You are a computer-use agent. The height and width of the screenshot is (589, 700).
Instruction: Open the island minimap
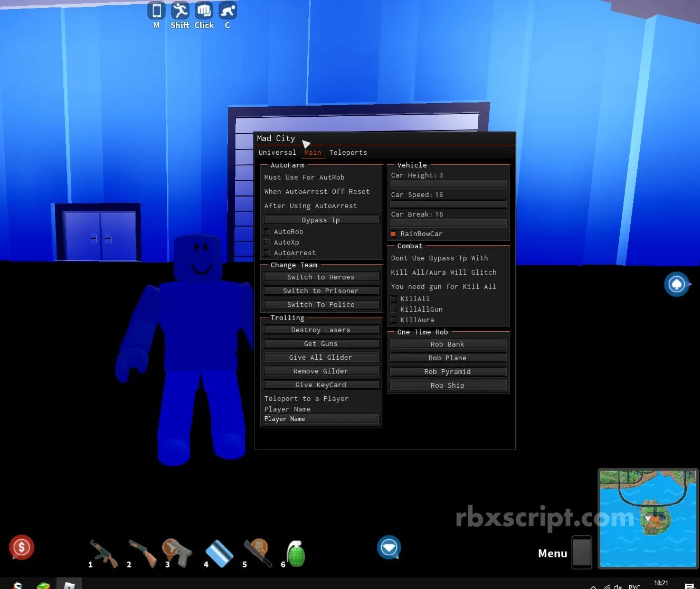coord(648,519)
